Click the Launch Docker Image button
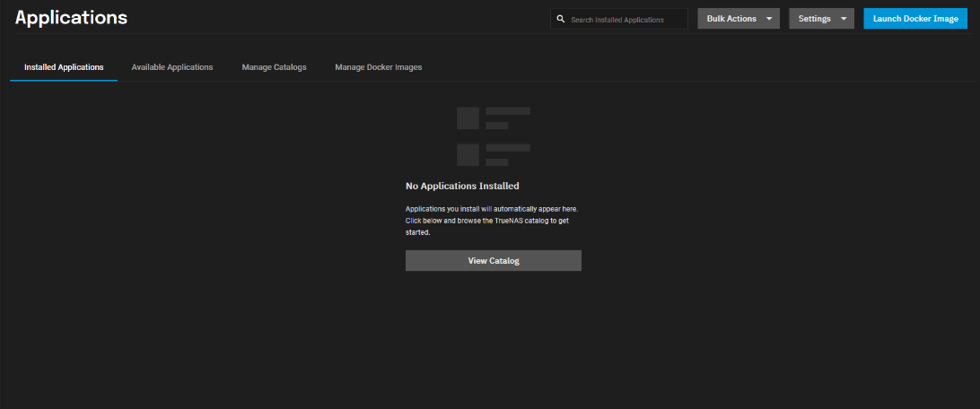The image size is (980, 409). [x=915, y=19]
